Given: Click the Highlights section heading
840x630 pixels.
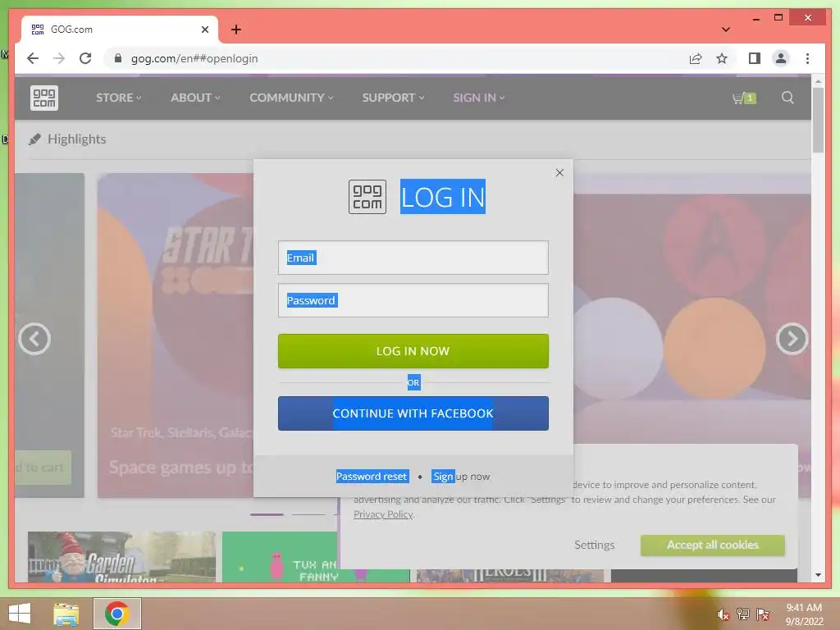Looking at the screenshot, I should click(76, 139).
